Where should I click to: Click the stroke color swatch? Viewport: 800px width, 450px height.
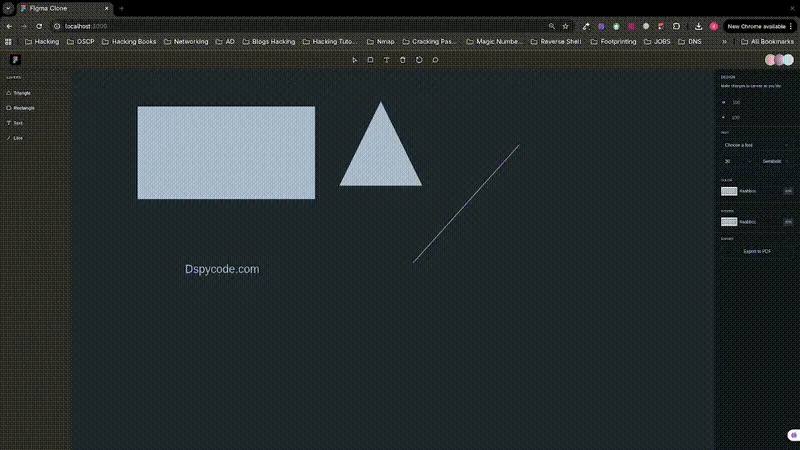pos(729,221)
